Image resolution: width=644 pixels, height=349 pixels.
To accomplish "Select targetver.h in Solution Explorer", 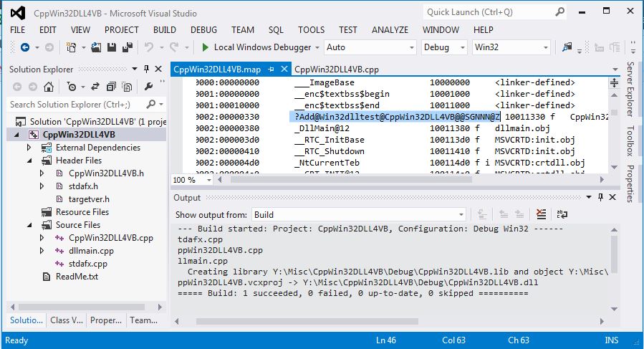I will coord(89,199).
